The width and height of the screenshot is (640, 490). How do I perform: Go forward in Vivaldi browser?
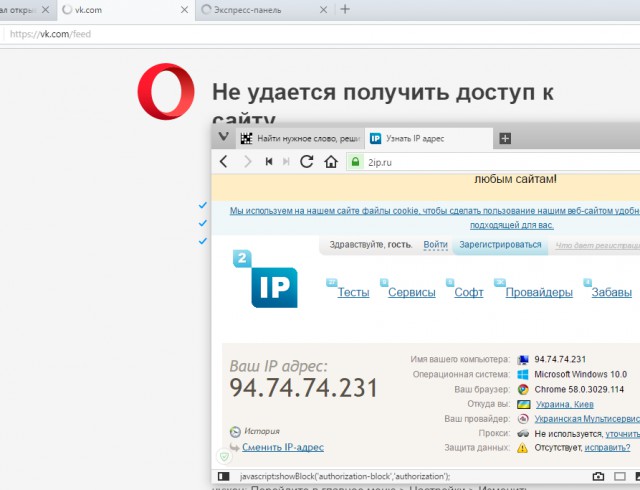247,162
